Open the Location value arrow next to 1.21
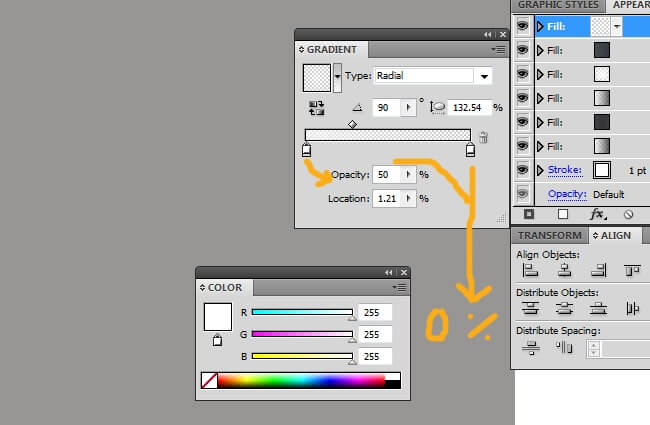 click(408, 199)
